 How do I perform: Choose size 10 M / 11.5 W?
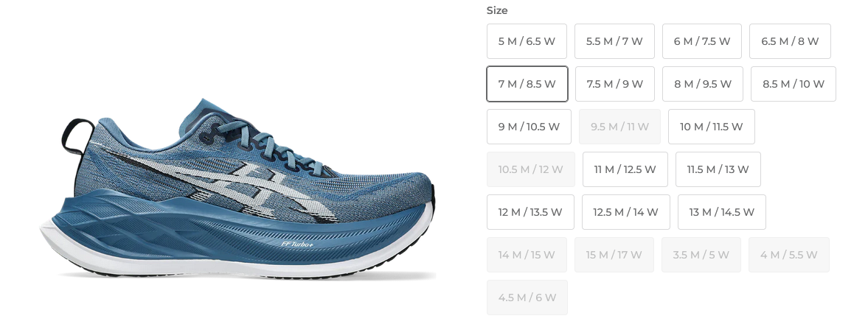712,127
